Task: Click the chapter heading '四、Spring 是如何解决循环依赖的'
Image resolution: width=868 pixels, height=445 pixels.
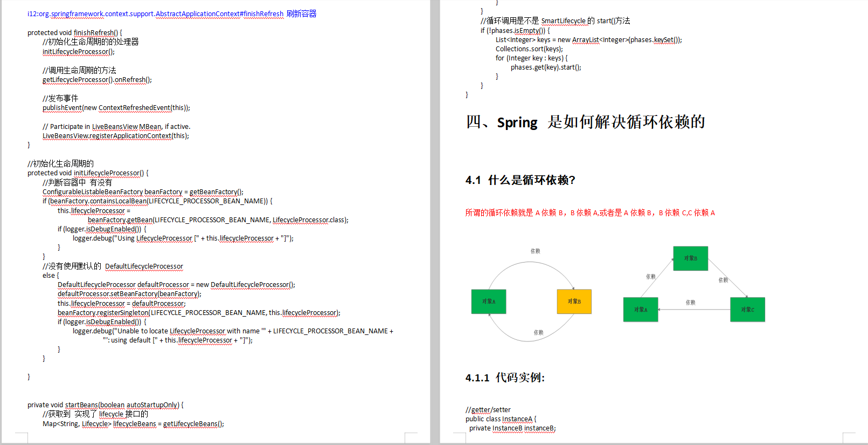Action: (585, 122)
